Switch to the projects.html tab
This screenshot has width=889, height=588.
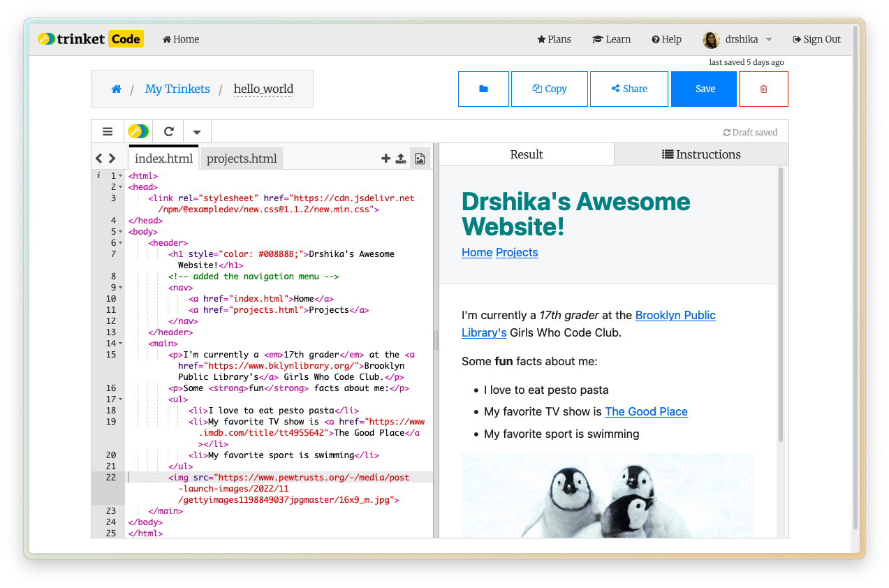coord(242,159)
